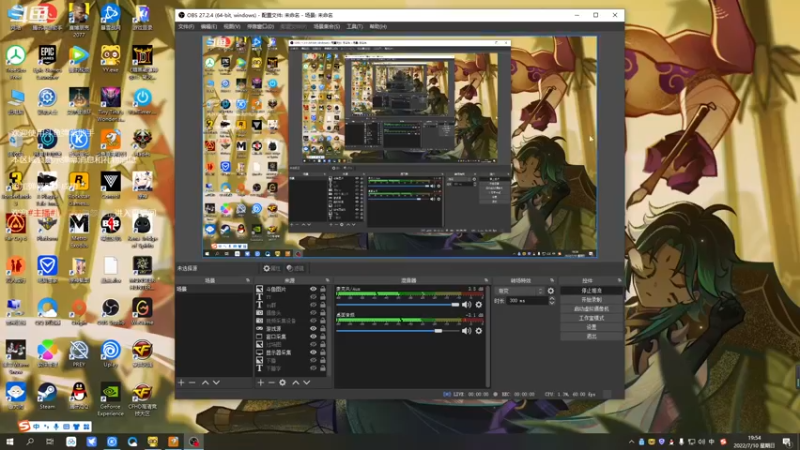This screenshot has height=450, width=800.
Task: Open the scene transition type dropdown
Action: point(519,291)
